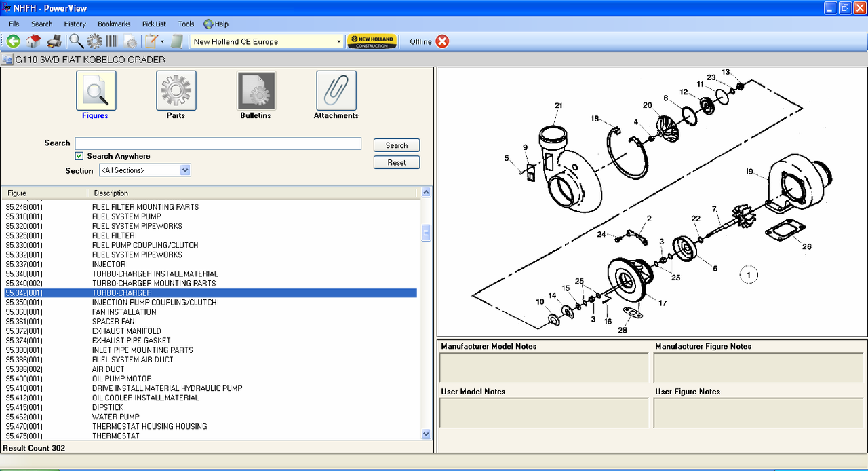868x471 pixels.
Task: Select row THERMOSTAT HOUSING HOUSING
Action: tap(210, 426)
